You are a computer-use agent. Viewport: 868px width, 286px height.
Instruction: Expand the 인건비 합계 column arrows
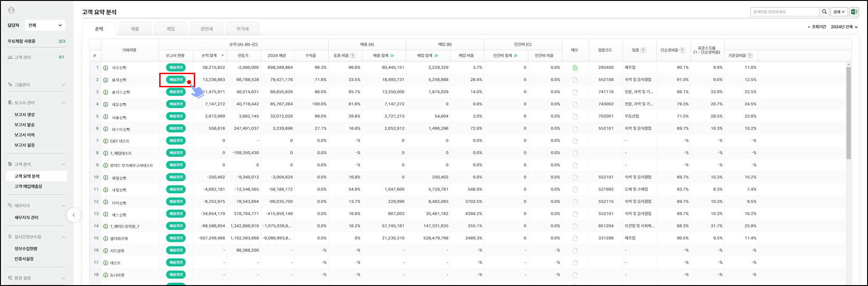point(515,56)
